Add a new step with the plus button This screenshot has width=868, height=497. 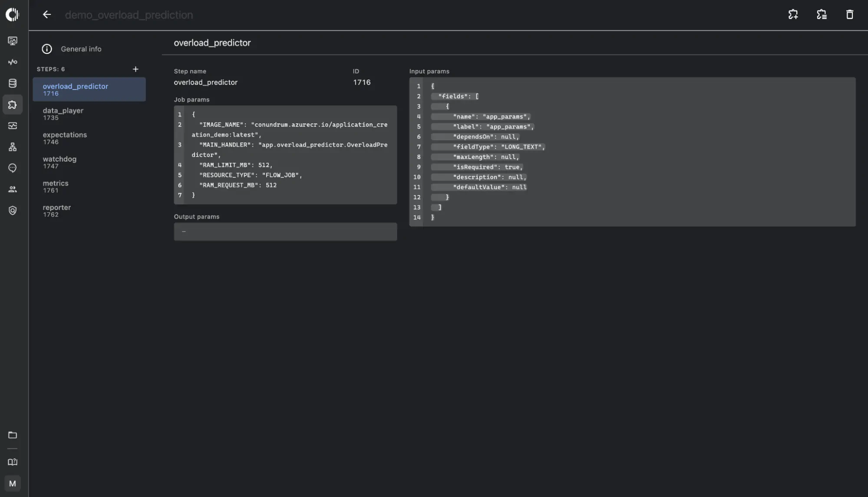pos(135,69)
